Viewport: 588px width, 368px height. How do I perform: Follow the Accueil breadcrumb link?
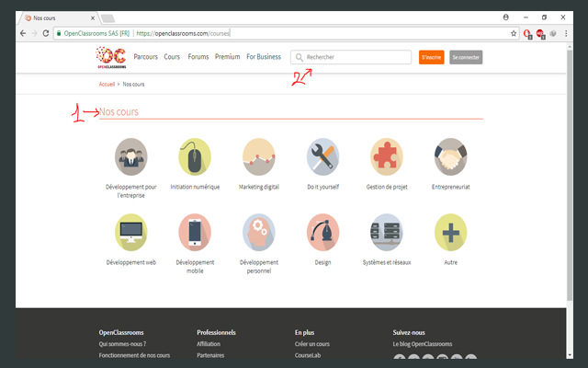coord(107,85)
